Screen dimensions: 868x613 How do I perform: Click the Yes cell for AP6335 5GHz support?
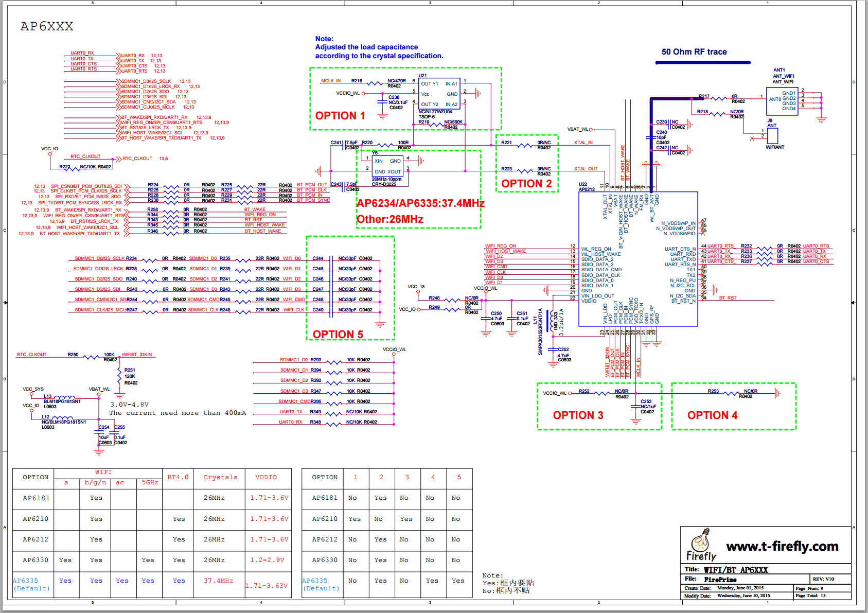coord(148,581)
